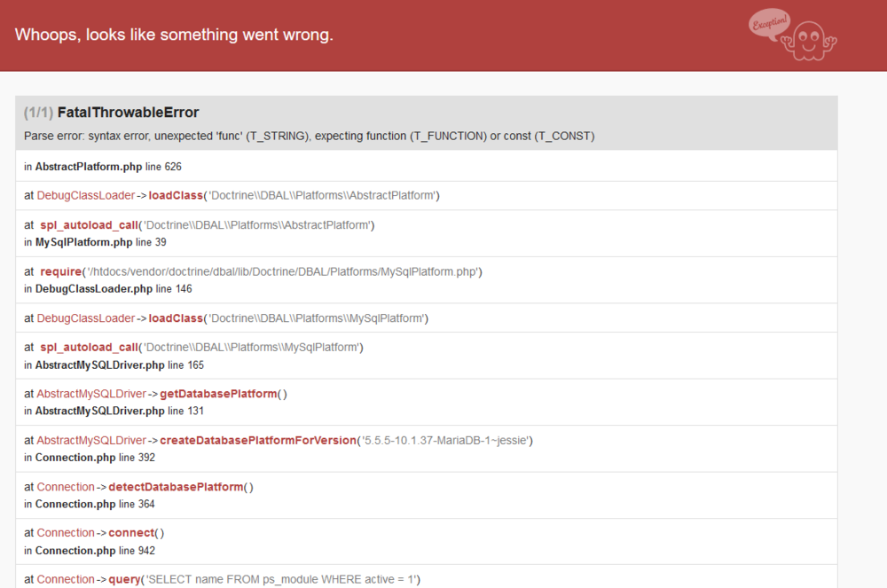Open AbstractMySQLDriver.php line 131 reference

click(99, 411)
